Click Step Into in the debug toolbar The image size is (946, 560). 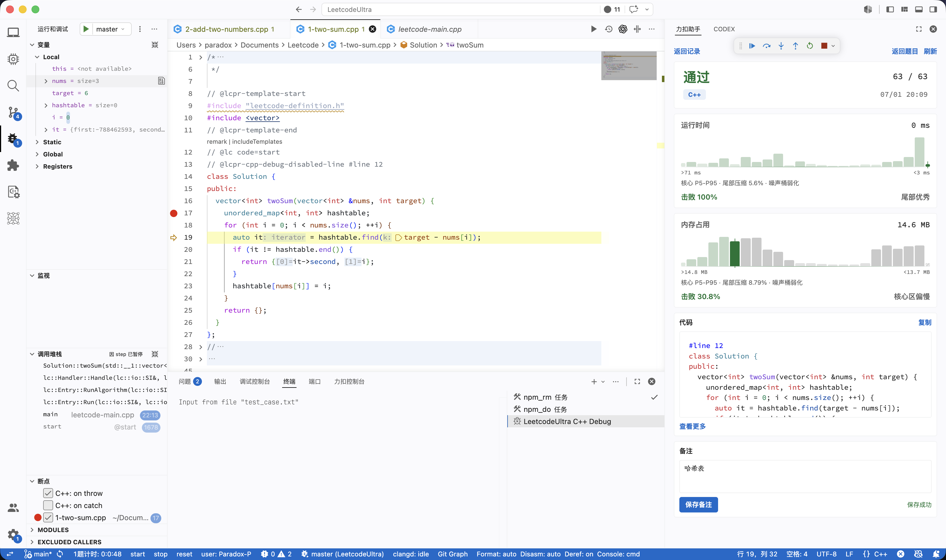coord(781,46)
